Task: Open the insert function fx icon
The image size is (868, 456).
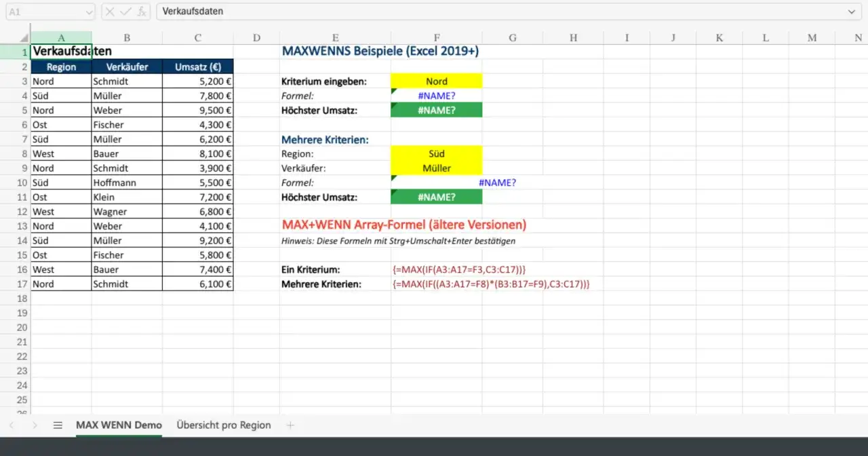Action: click(x=141, y=12)
